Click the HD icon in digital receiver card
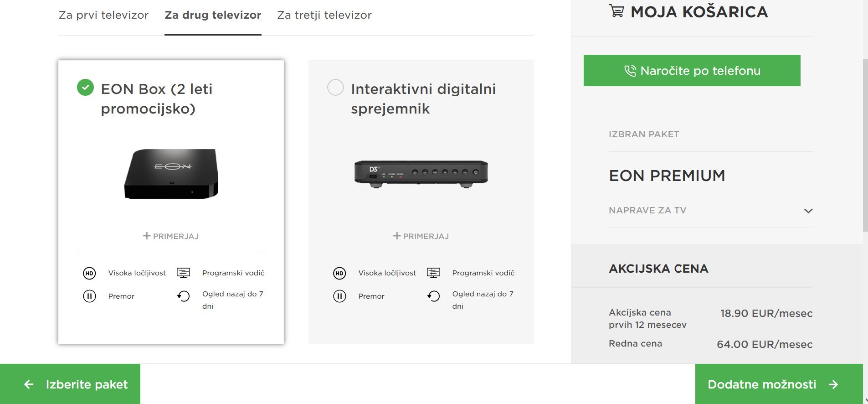 click(x=339, y=273)
